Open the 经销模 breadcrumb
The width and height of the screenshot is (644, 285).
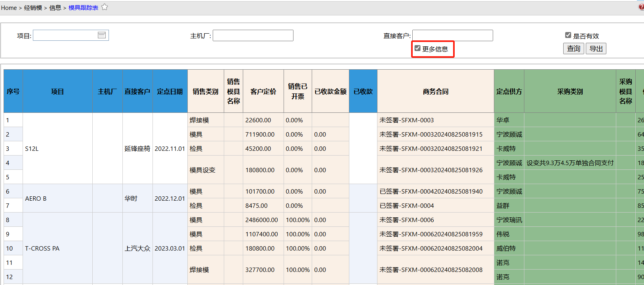click(33, 8)
